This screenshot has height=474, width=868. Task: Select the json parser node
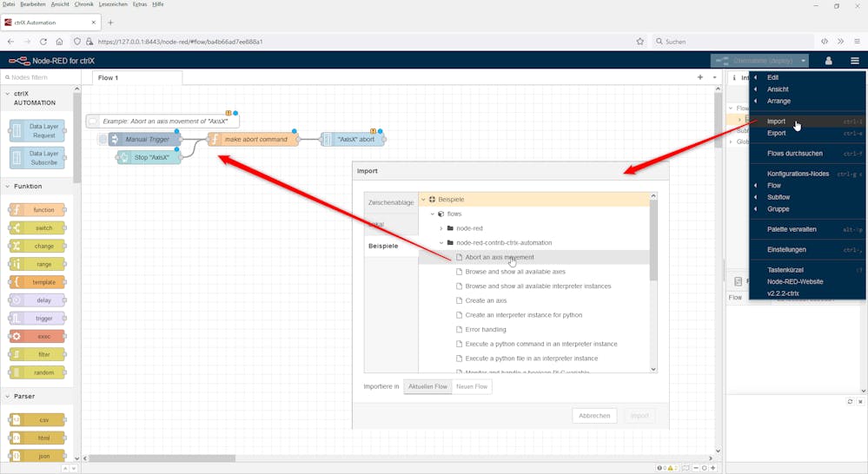click(37, 457)
